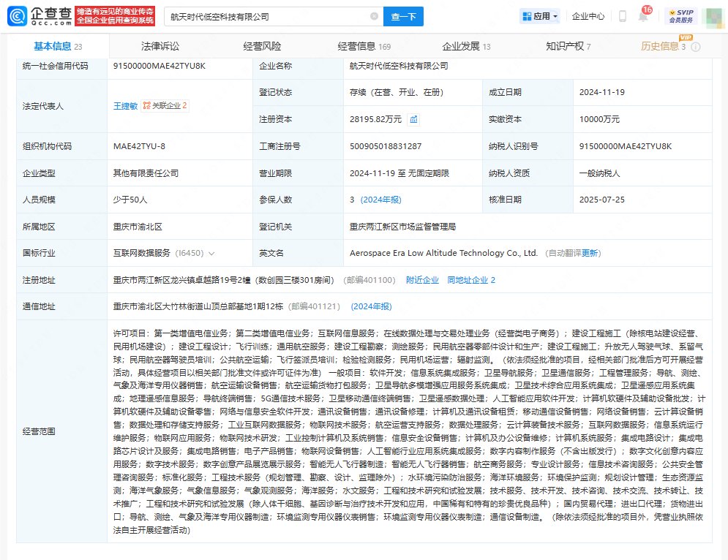Screen dimensions: 728x560
Task: Click the mobile app phone icon
Action: 622,15
